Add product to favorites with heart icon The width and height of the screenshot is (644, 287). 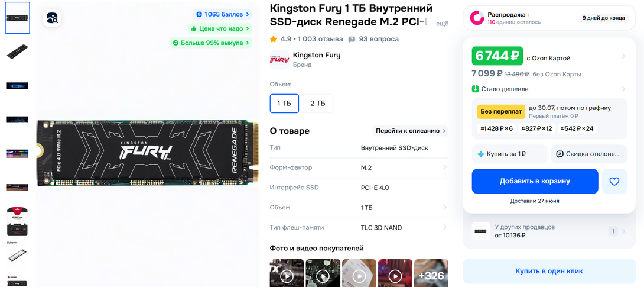point(614,181)
